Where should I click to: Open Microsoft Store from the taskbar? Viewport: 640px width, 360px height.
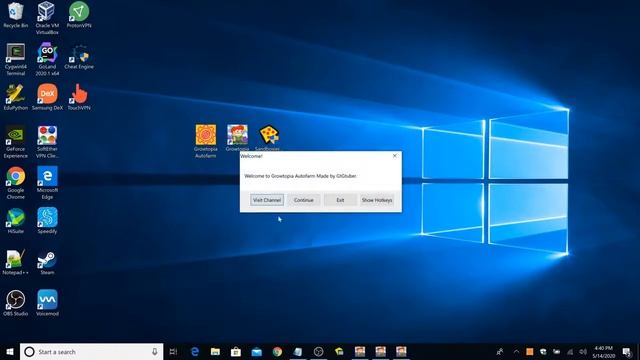click(x=236, y=351)
